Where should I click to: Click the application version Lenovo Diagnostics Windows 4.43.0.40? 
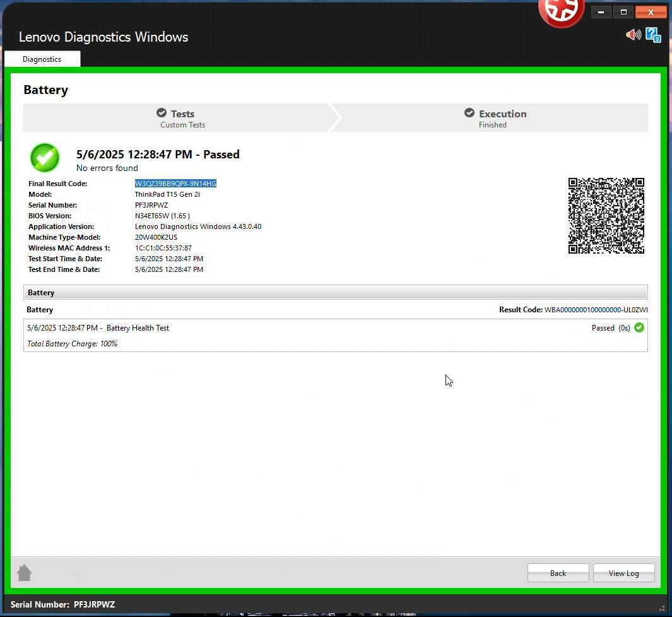coord(198,226)
